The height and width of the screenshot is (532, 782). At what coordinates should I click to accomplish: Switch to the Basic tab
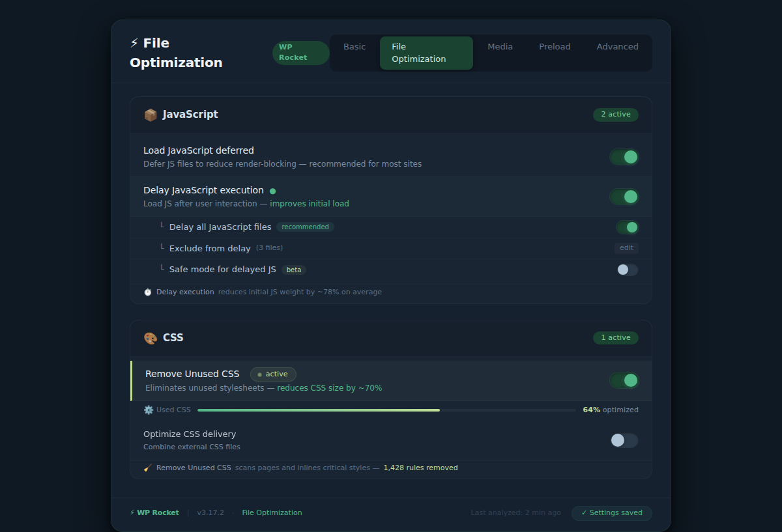(x=355, y=47)
